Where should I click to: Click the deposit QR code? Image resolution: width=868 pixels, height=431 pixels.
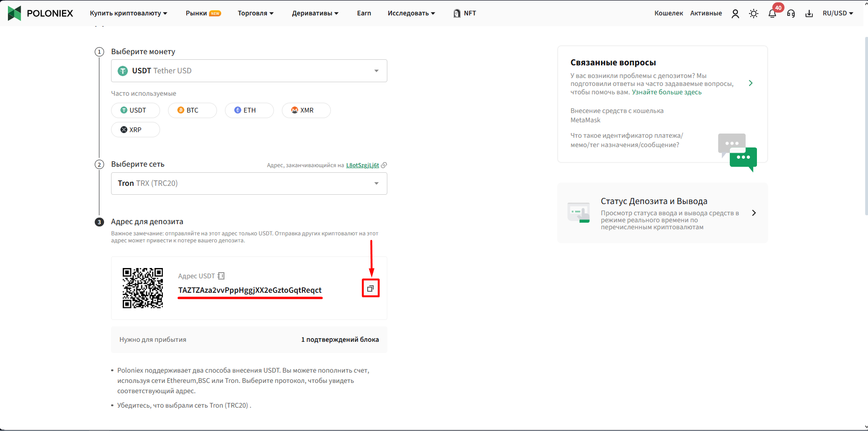(x=143, y=288)
